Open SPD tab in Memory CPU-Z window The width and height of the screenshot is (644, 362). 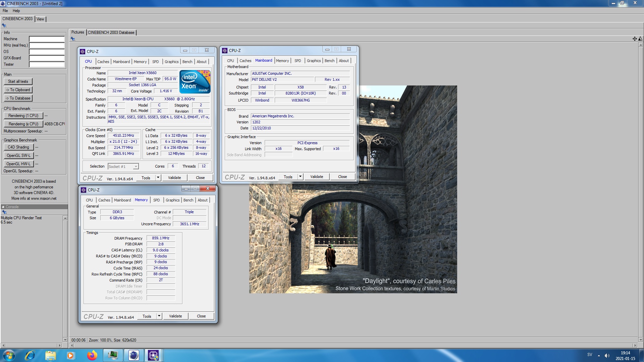[156, 200]
